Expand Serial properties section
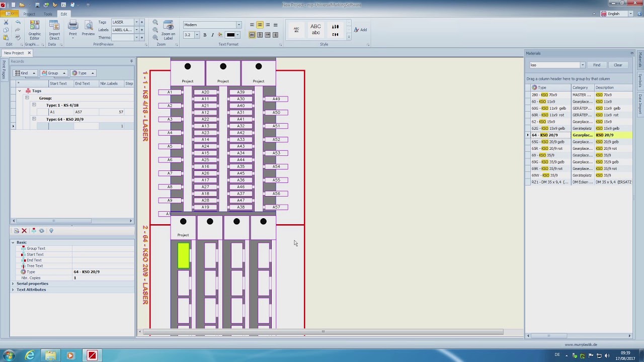This screenshot has height=362, width=644. coord(13,284)
